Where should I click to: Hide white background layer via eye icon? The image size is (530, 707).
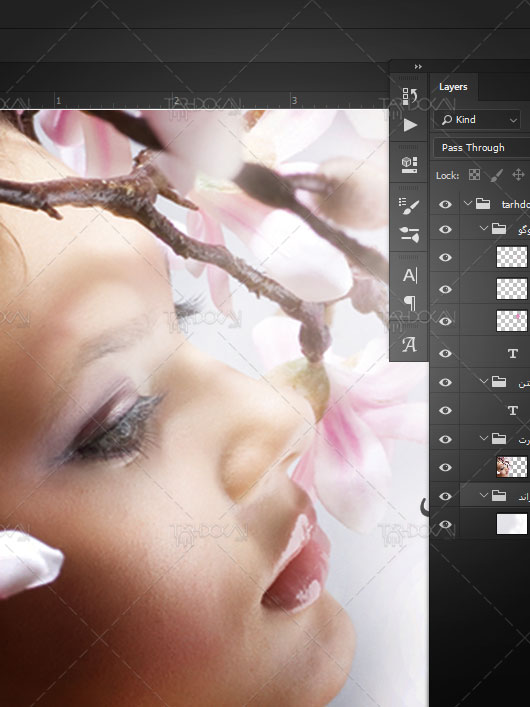[445, 524]
